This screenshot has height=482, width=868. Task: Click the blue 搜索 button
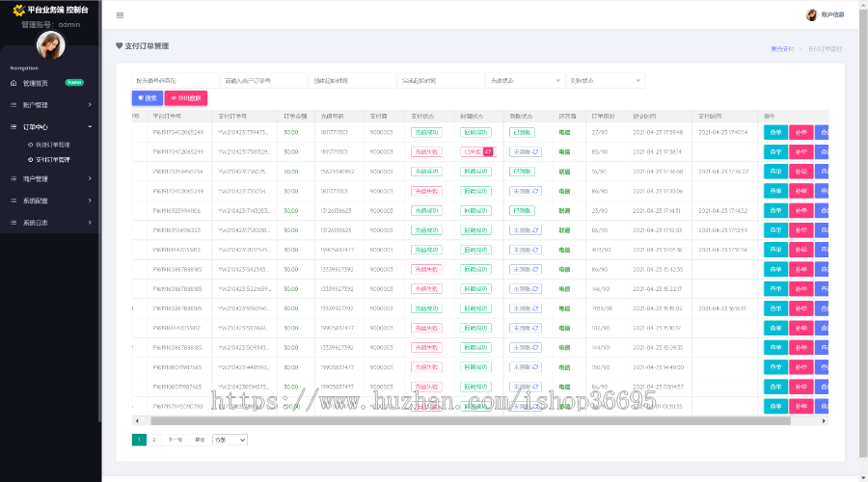pos(147,97)
